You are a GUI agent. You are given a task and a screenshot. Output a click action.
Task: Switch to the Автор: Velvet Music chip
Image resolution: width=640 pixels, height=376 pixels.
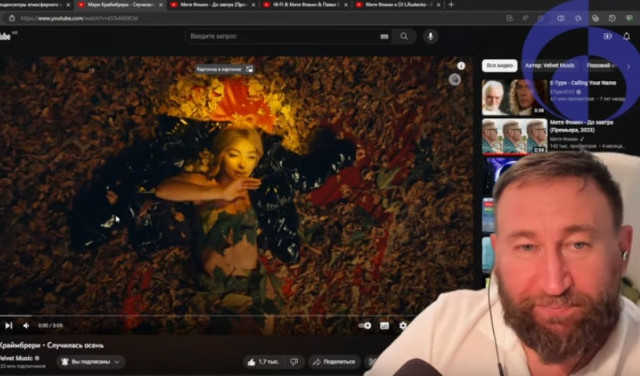(549, 66)
